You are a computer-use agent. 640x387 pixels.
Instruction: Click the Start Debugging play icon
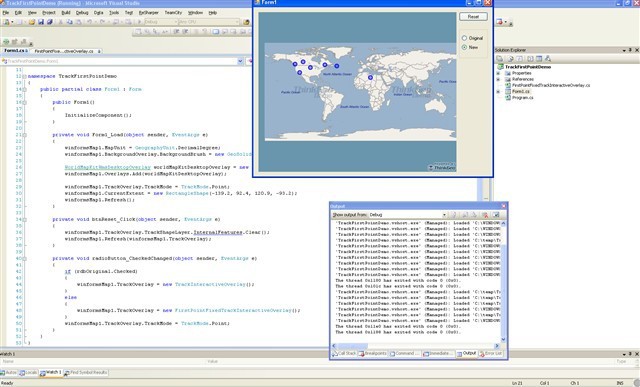click(x=140, y=22)
